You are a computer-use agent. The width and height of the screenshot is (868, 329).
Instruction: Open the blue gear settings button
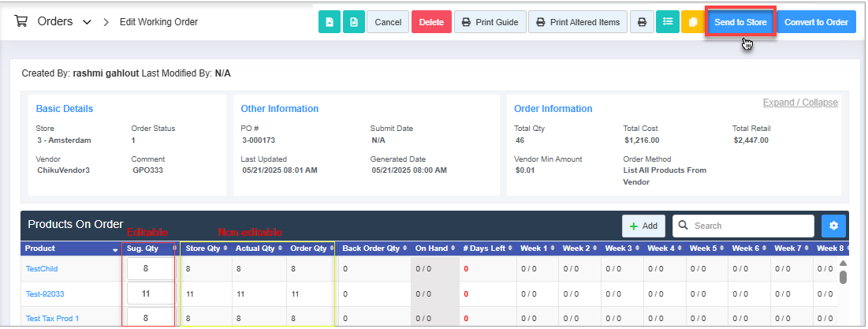[x=833, y=226]
